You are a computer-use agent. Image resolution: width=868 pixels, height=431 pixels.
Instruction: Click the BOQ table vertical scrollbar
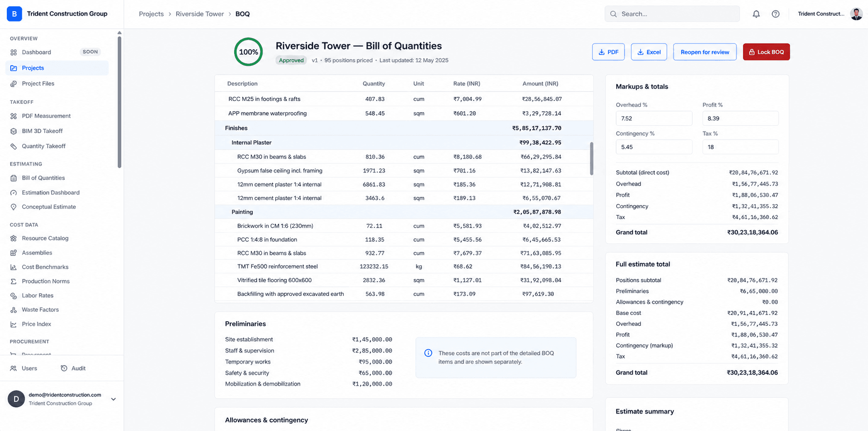pyautogui.click(x=592, y=158)
